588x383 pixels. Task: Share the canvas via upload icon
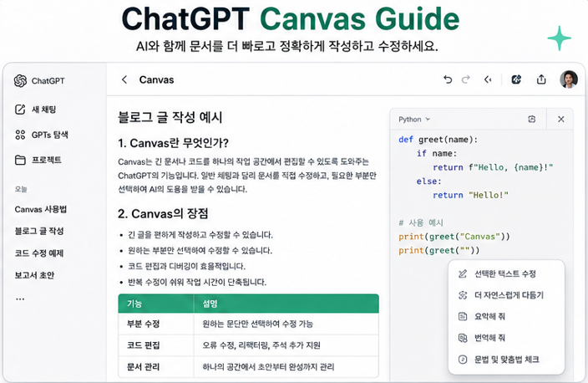541,79
